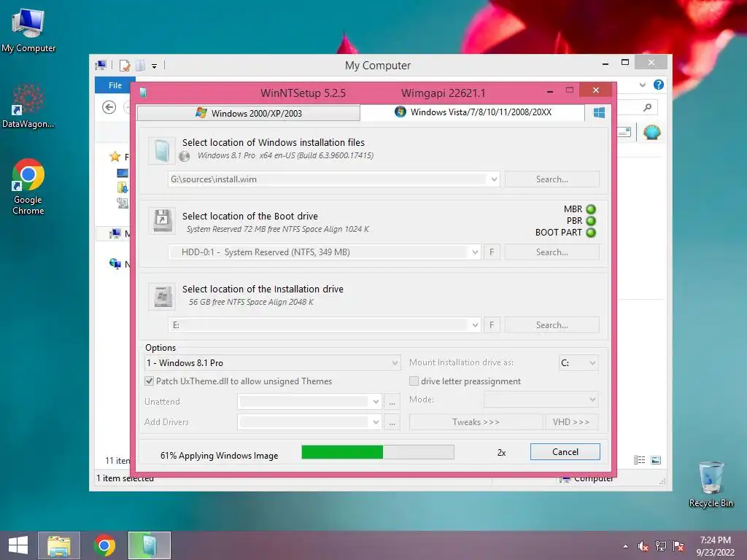Click the boot drive floppy icon
This screenshot has width=747, height=560.
coord(162,220)
